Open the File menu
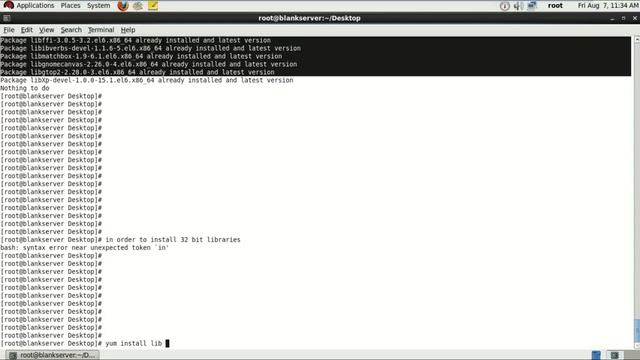The image size is (640, 360). point(9,30)
